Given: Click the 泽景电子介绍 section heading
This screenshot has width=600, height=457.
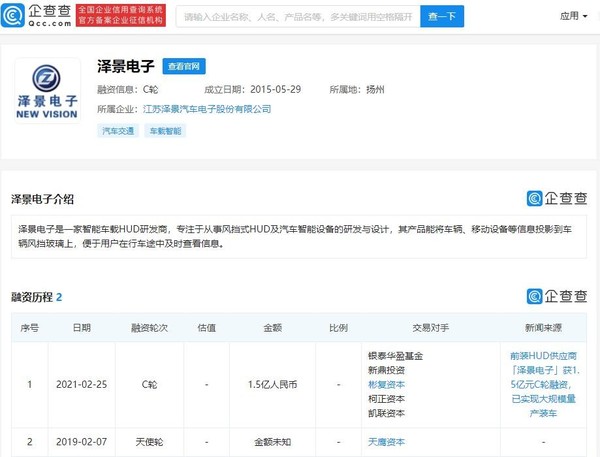Looking at the screenshot, I should tap(42, 199).
